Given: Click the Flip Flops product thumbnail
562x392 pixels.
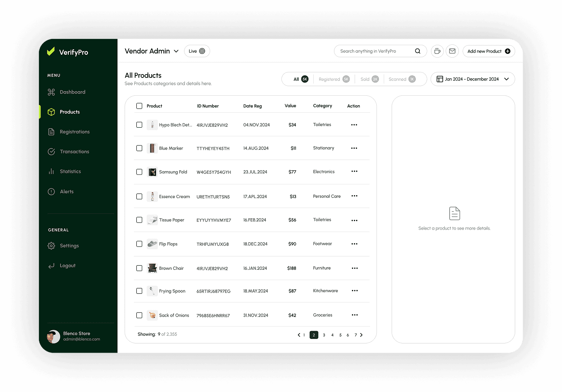Looking at the screenshot, I should (152, 244).
